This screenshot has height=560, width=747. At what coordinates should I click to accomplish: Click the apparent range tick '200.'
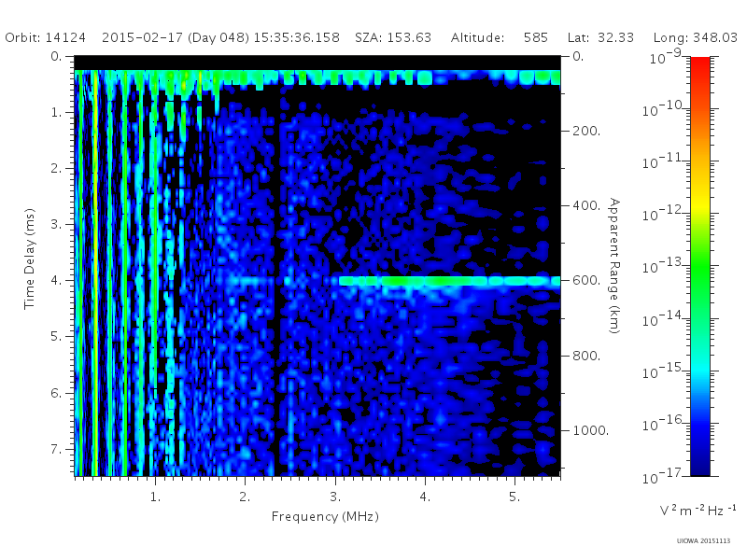coord(586,131)
